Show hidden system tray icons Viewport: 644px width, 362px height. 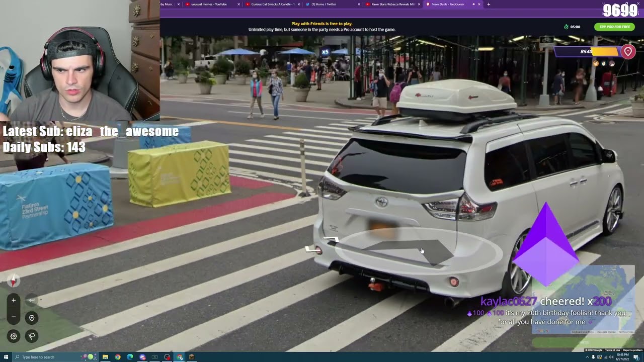click(587, 357)
